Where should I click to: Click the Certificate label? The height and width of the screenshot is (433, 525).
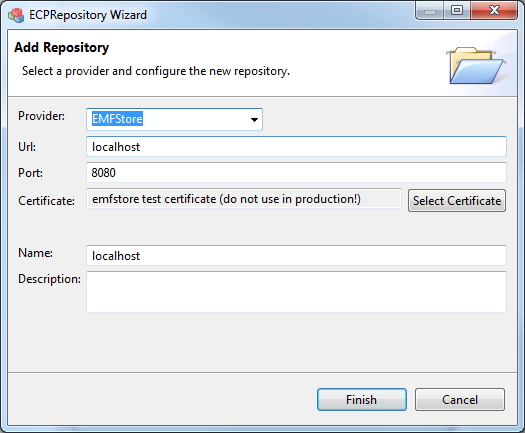[x=47, y=201]
